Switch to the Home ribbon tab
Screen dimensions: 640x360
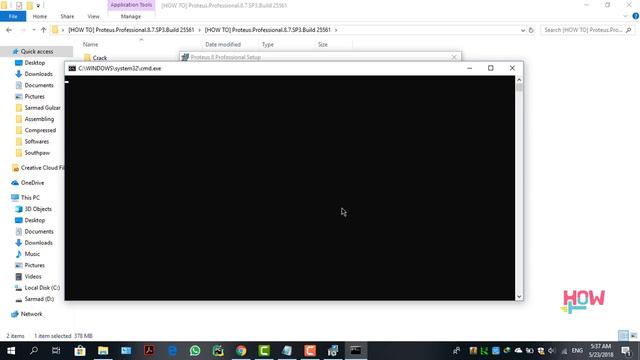pos(40,16)
